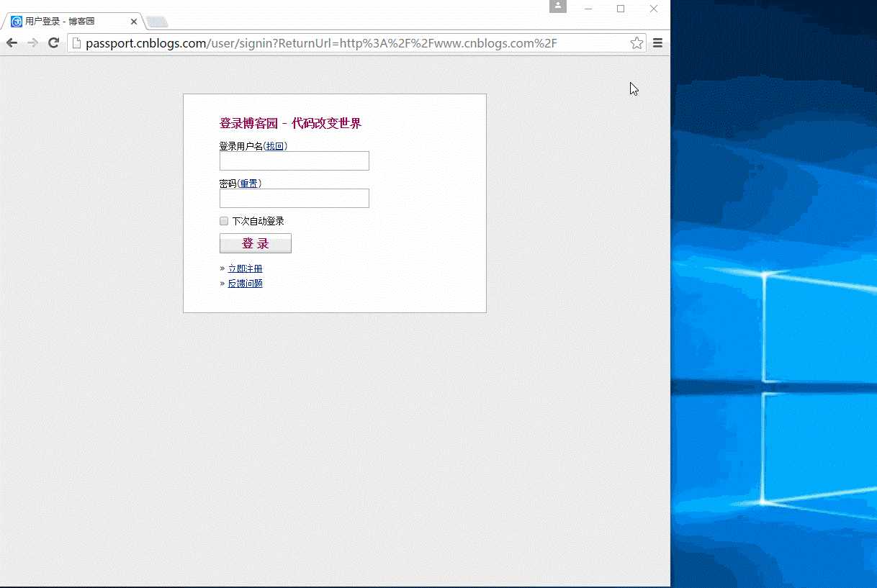Select the 用户登录 - 博客园 tab
877x588 pixels.
point(72,22)
